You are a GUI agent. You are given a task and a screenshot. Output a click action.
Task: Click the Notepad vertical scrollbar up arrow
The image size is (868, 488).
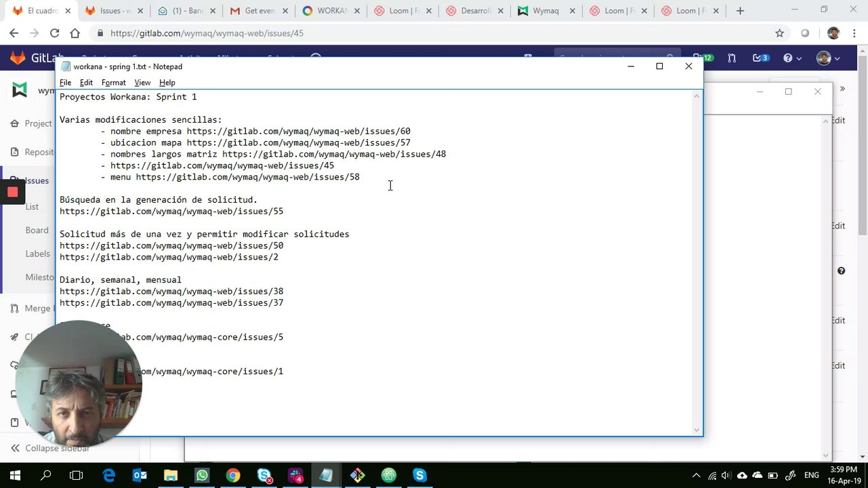tap(697, 96)
